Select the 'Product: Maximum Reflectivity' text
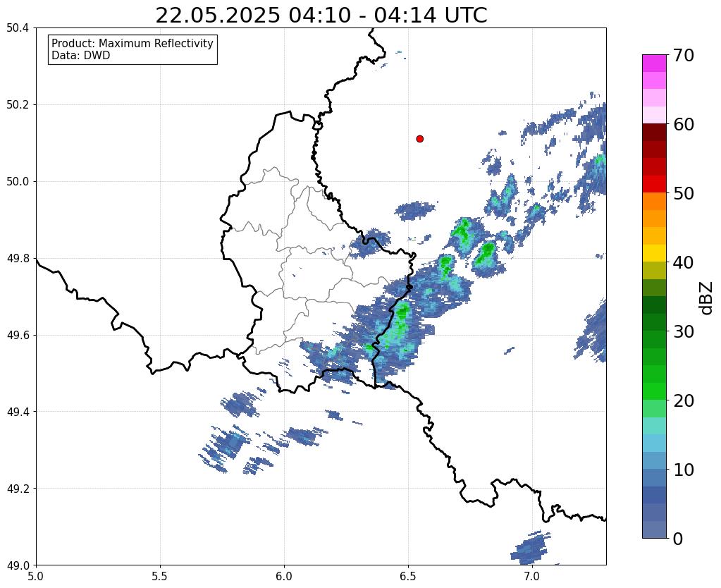Image resolution: width=721 pixels, height=588 pixels. 133,43
